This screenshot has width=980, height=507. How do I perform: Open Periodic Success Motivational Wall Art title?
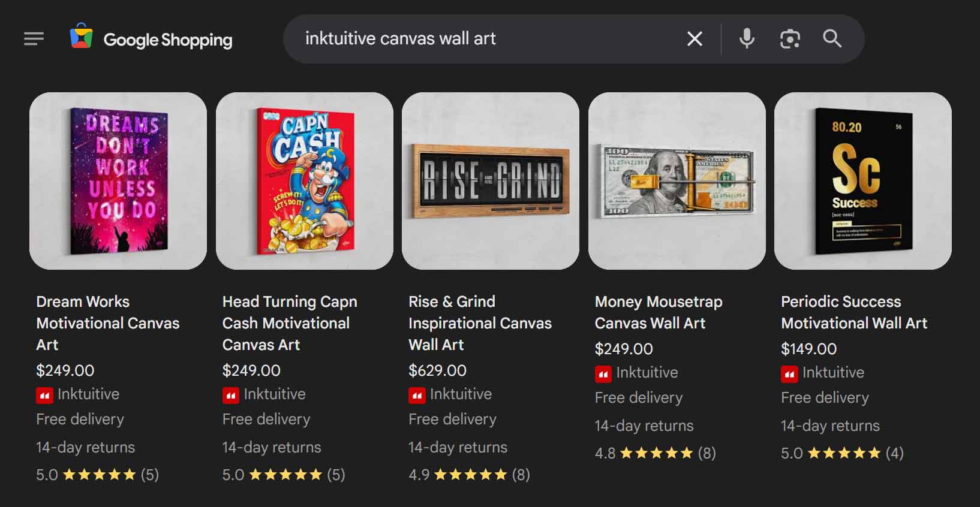(x=854, y=312)
